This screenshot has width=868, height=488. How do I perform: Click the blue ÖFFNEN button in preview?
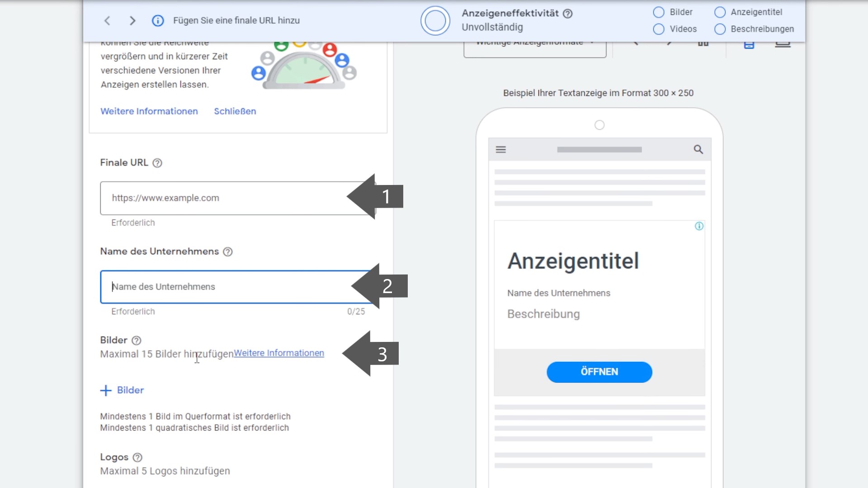click(599, 372)
